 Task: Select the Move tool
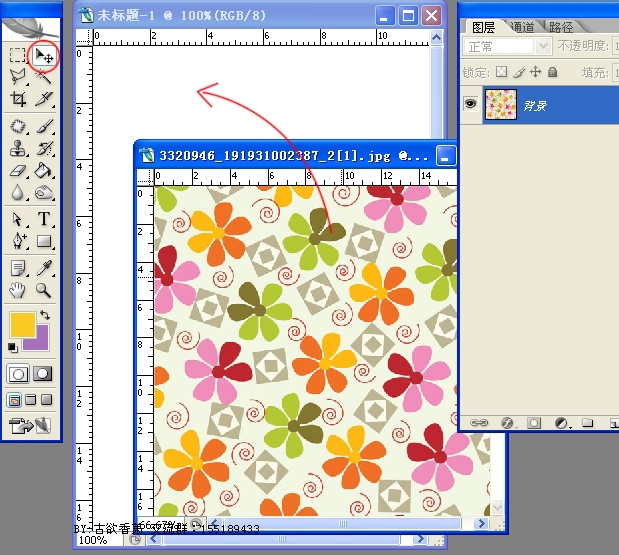[x=44, y=56]
